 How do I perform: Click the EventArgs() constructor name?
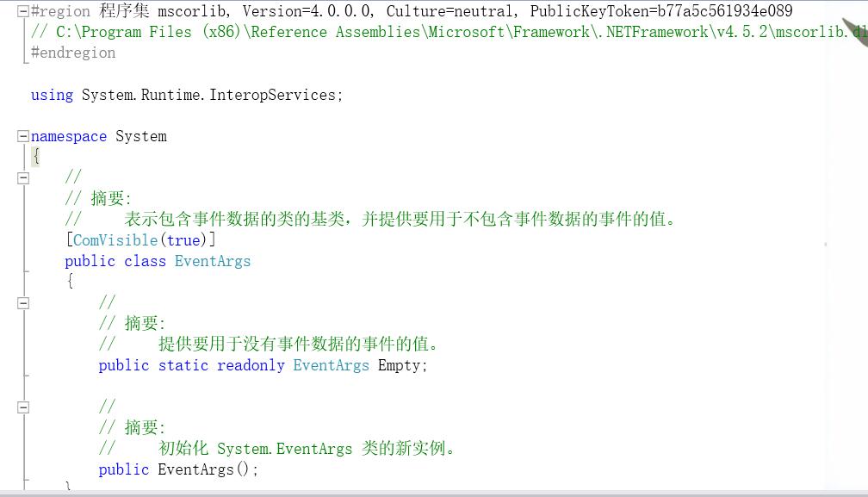pyautogui.click(x=196, y=469)
